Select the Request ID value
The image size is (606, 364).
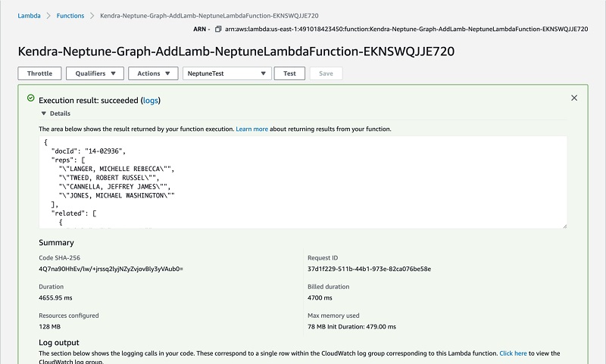click(369, 269)
